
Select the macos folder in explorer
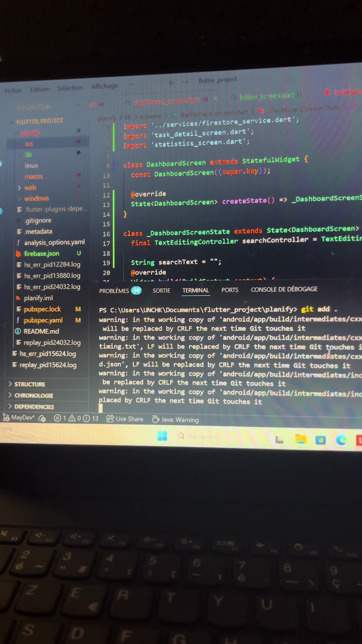click(34, 176)
